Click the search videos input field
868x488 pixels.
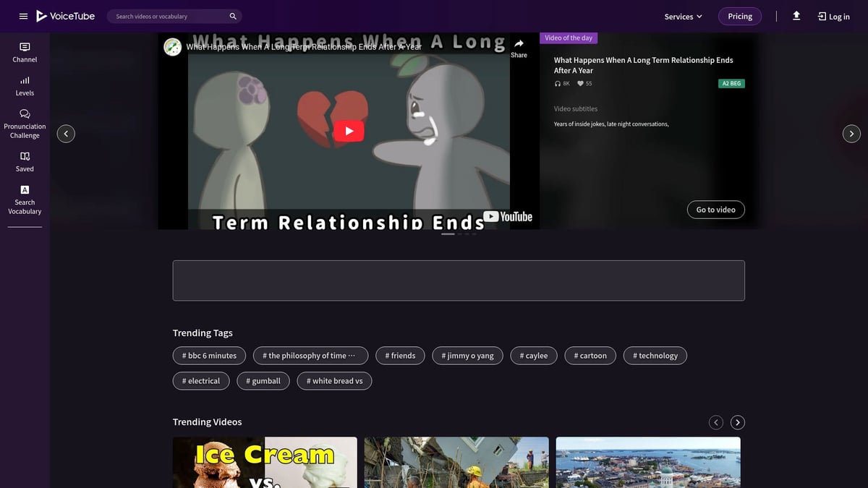[170, 16]
